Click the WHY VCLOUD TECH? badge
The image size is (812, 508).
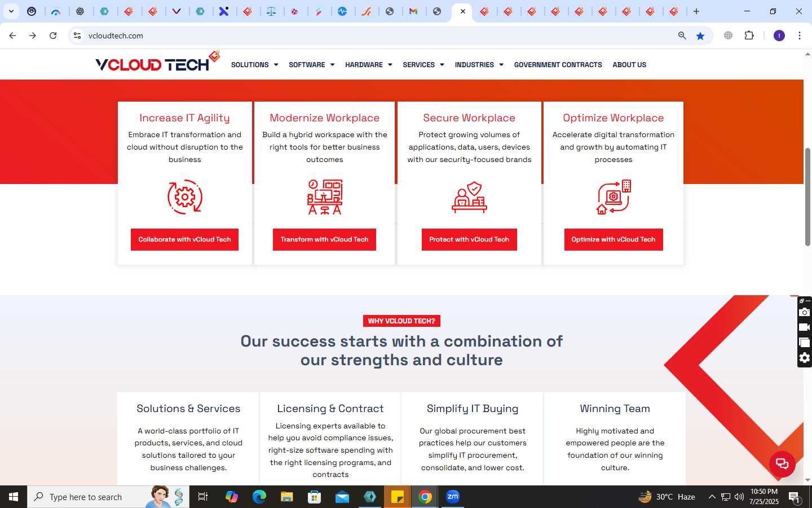(x=401, y=321)
